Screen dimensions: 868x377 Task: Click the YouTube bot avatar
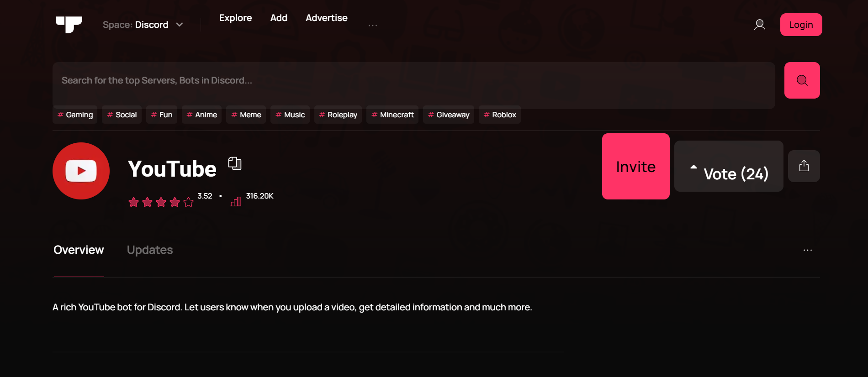pyautogui.click(x=81, y=171)
